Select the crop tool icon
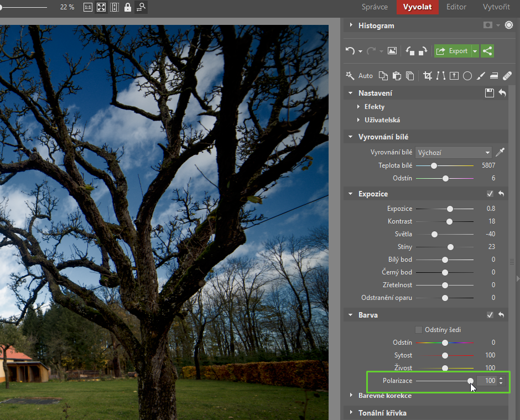520x420 pixels. [428, 76]
